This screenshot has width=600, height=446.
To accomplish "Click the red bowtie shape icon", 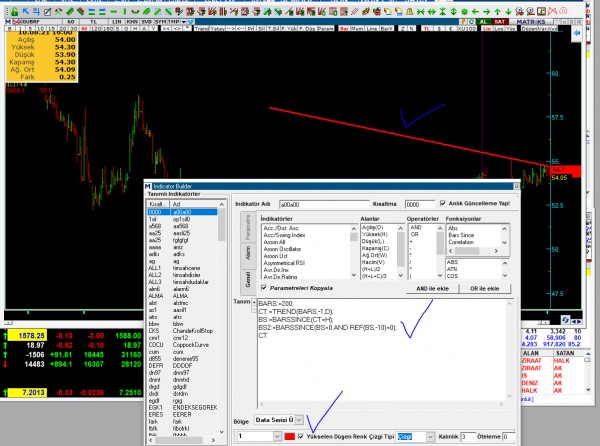I will point(553,11).
